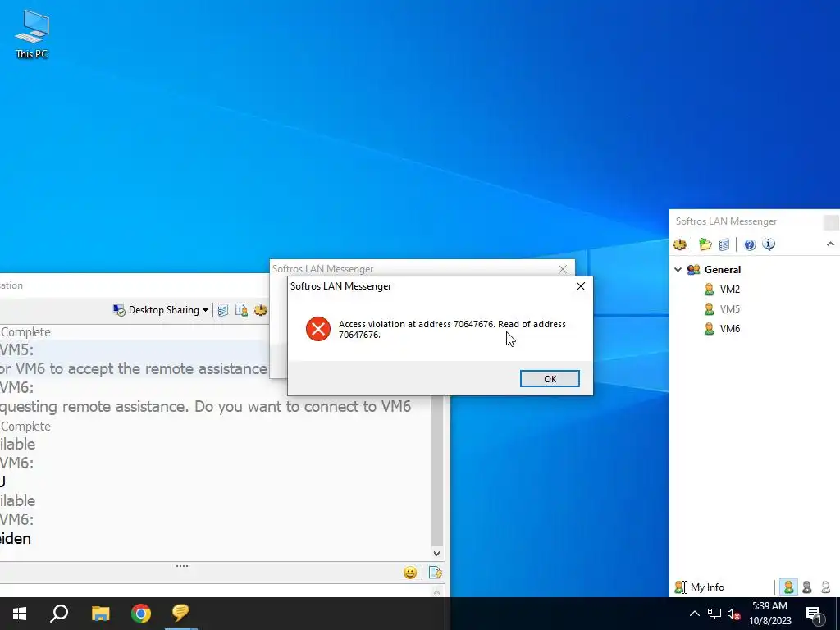The image size is (840, 630).
Task: Click the 'VM5:' sender line in conversation
Action: point(16,349)
